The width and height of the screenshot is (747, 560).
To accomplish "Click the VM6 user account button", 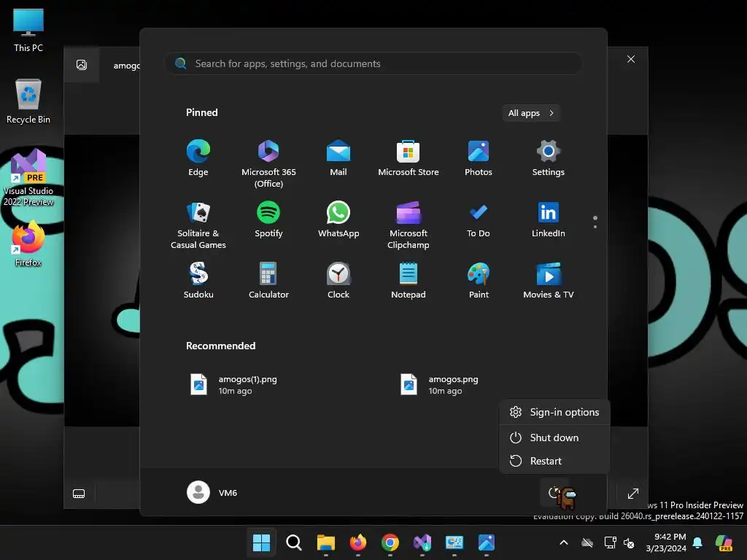I will 212,492.
